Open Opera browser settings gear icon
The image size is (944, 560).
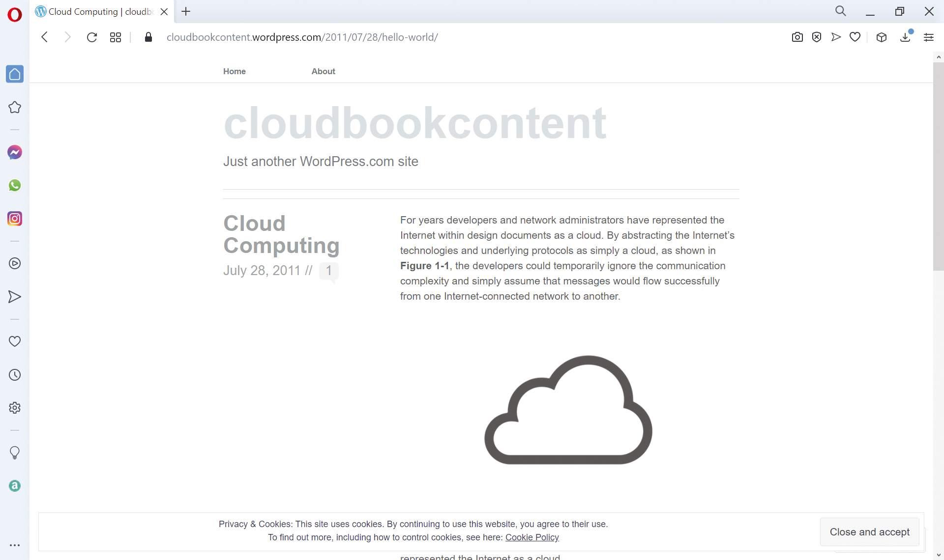(15, 407)
